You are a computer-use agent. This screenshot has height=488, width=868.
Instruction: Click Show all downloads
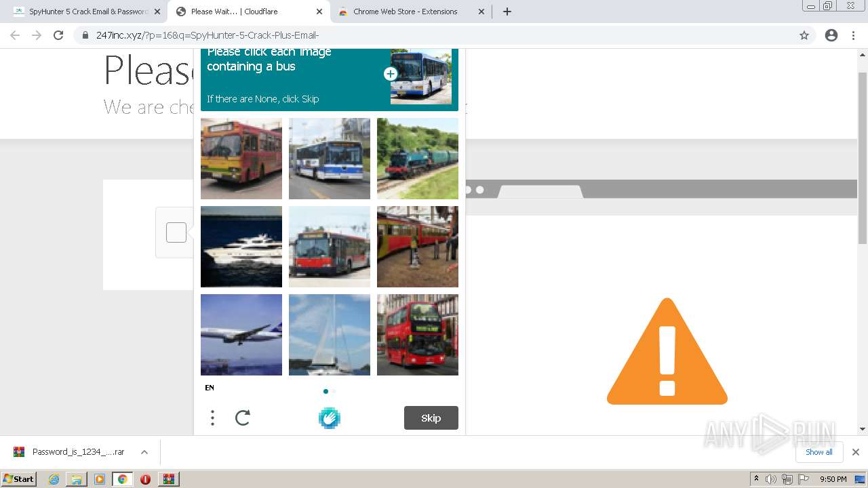pyautogui.click(x=818, y=452)
